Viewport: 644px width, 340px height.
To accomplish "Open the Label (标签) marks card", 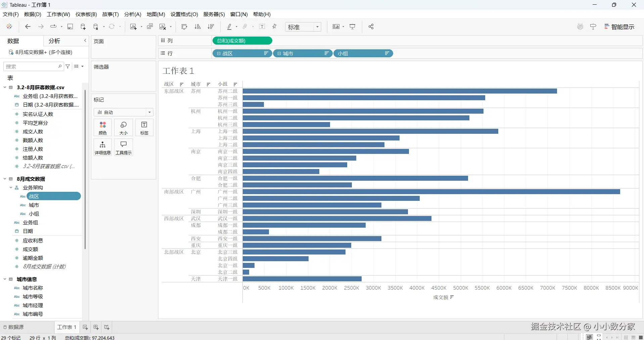I will point(144,128).
